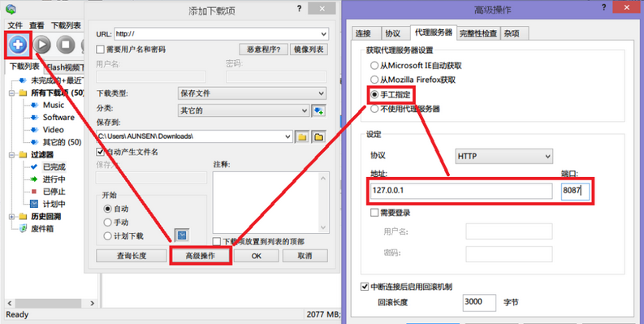Image resolution: width=644 pixels, height=324 pixels.
Task: Click the application logo icon in title bar
Action: (x=11, y=10)
